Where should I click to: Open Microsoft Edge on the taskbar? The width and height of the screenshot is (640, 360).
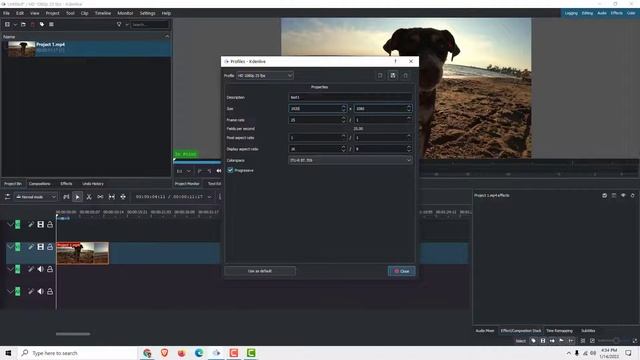tap(199, 353)
